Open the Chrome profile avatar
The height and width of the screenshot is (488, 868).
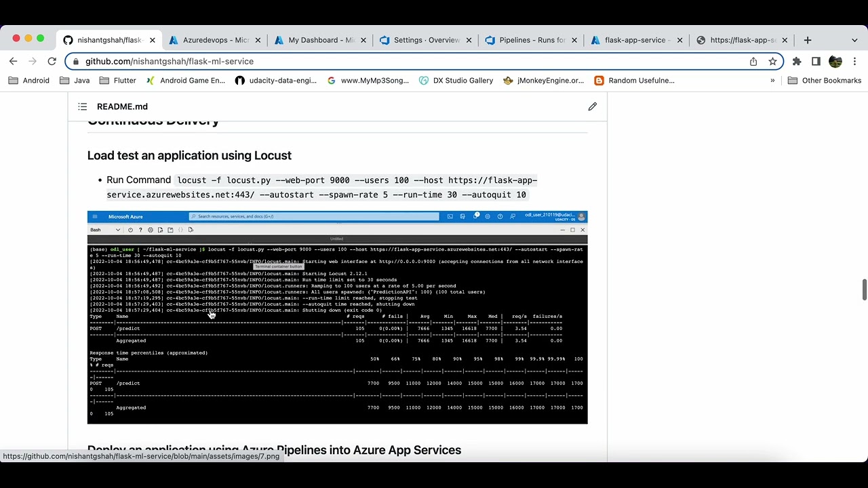pyautogui.click(x=835, y=61)
